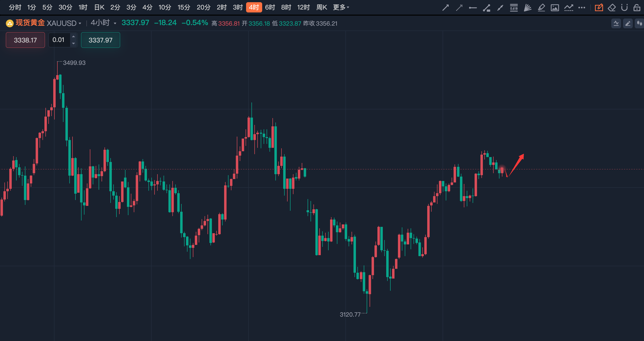
Task: Select the solid arrow line drawing tool
Action: coord(446,8)
